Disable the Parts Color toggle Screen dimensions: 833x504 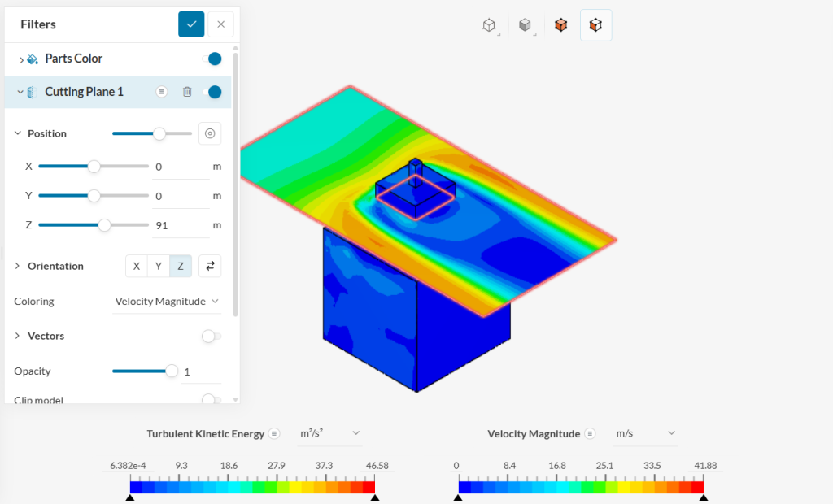tap(212, 59)
